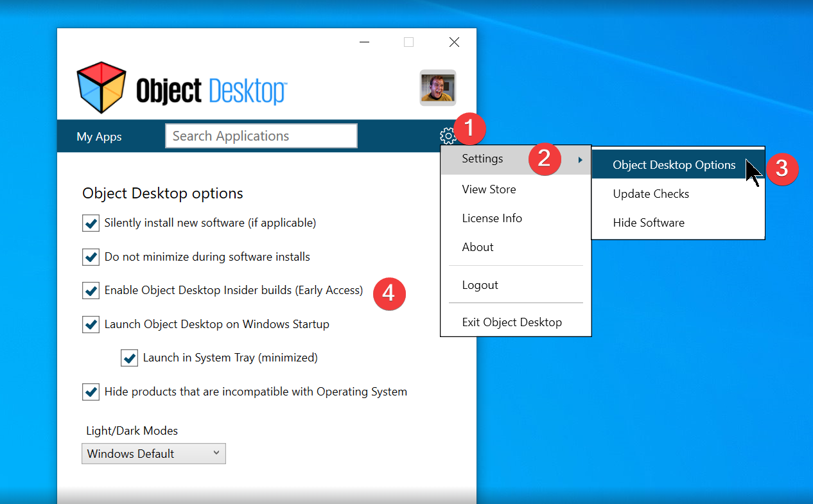This screenshot has height=504, width=813.
Task: Select Object Desktop Options menu item
Action: (678, 165)
